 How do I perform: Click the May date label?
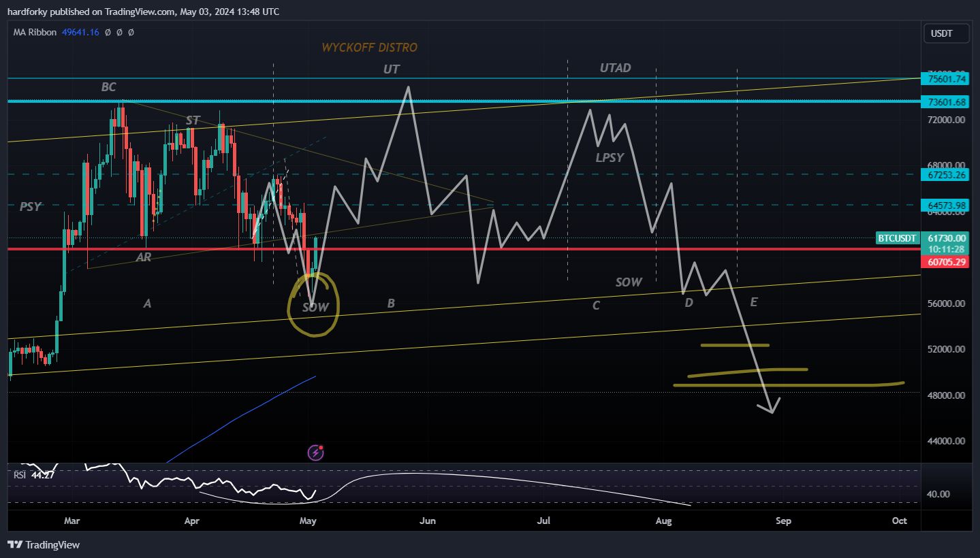[308, 521]
